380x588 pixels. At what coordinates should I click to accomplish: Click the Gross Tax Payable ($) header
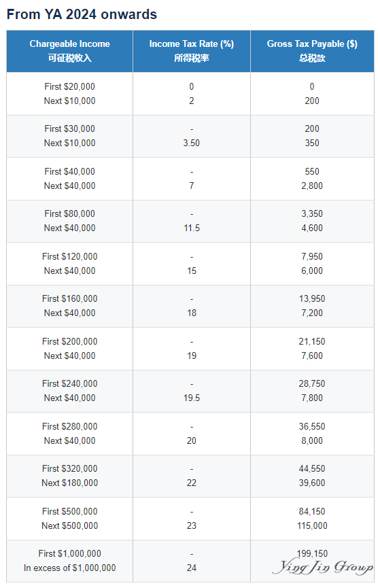click(x=312, y=51)
